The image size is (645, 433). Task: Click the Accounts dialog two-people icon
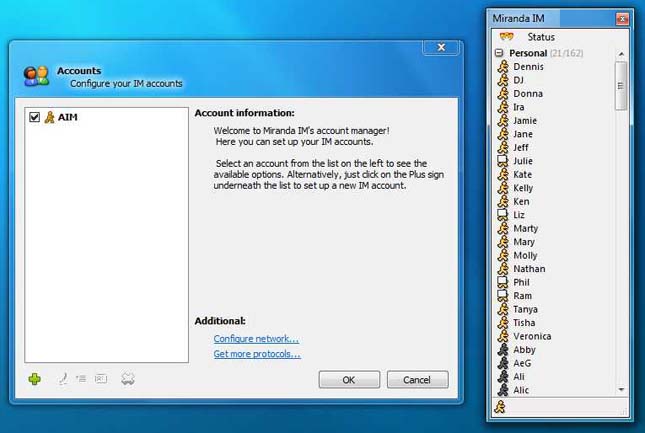click(x=36, y=76)
